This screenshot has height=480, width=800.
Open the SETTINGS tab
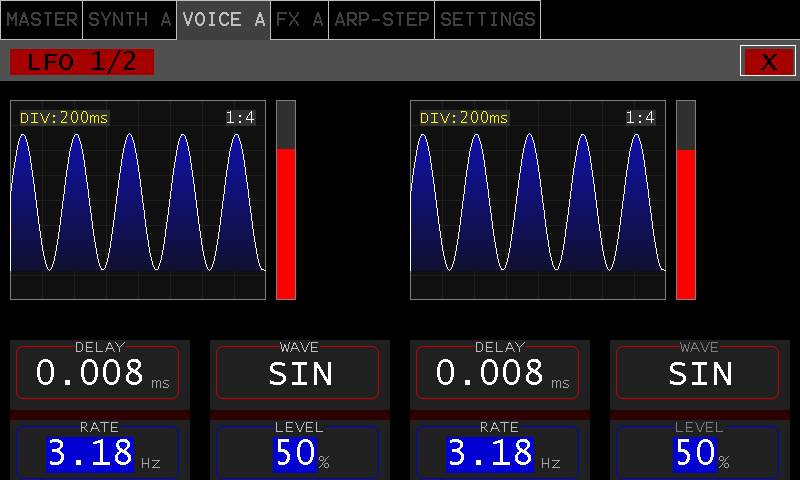click(x=487, y=20)
